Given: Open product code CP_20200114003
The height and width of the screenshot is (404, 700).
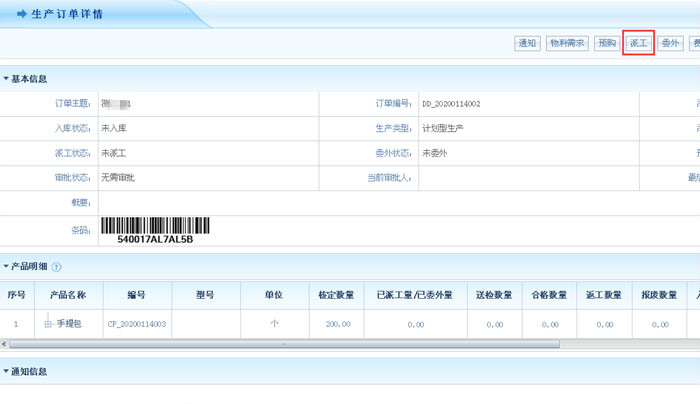Looking at the screenshot, I should tap(137, 324).
